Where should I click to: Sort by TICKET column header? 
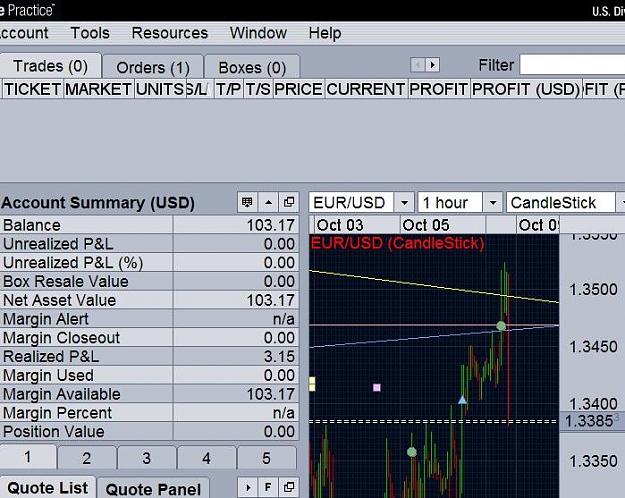(33, 89)
